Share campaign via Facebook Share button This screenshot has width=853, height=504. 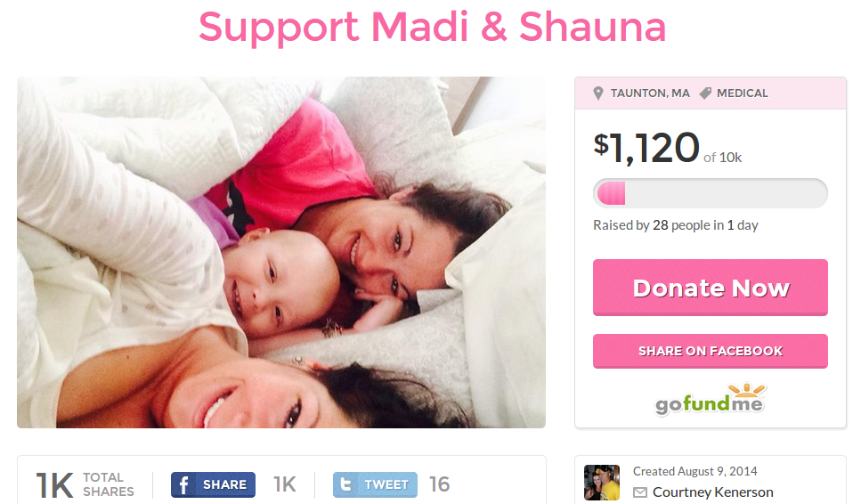(214, 484)
